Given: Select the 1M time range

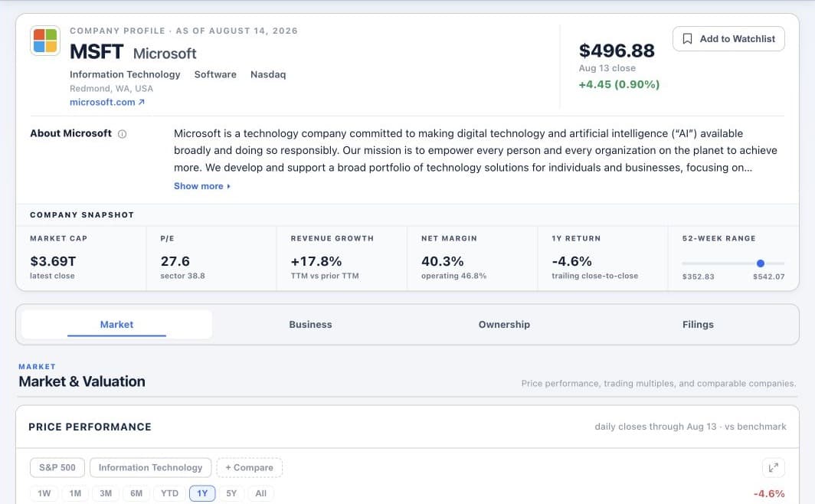Looking at the screenshot, I should click(x=75, y=493).
